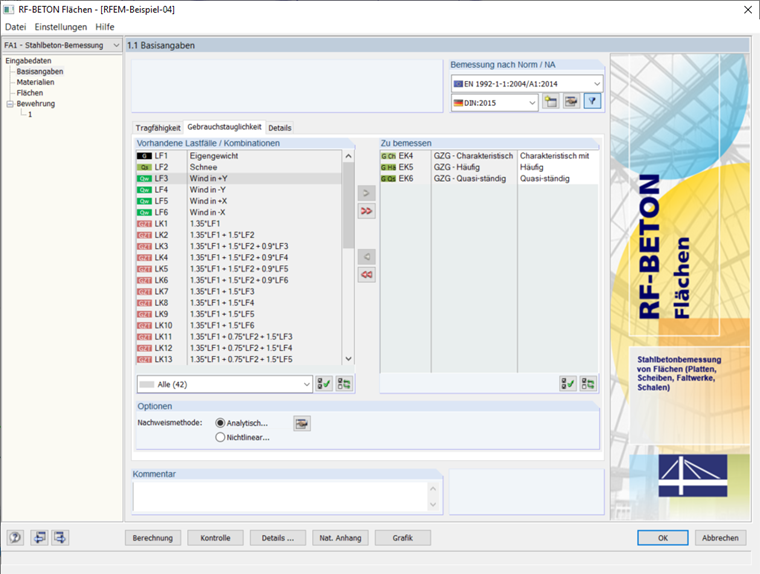760x574 pixels.
Task: Click the remove selected load case arrow button
Action: click(x=366, y=256)
